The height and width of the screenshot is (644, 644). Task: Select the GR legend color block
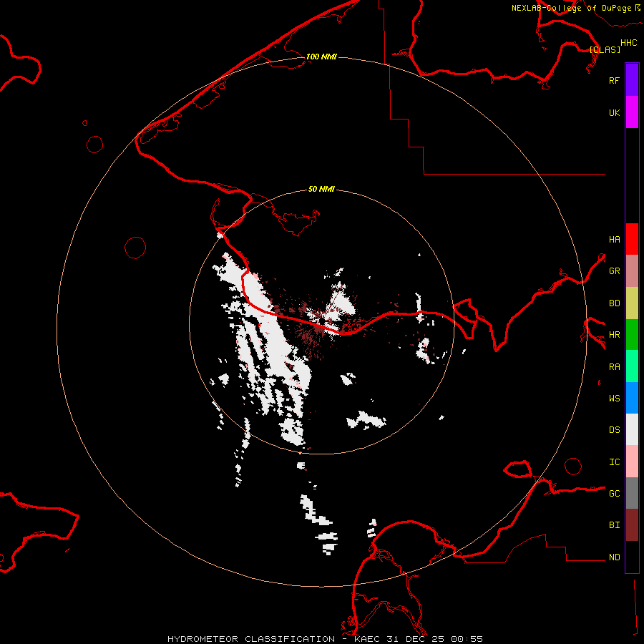pyautogui.click(x=632, y=271)
